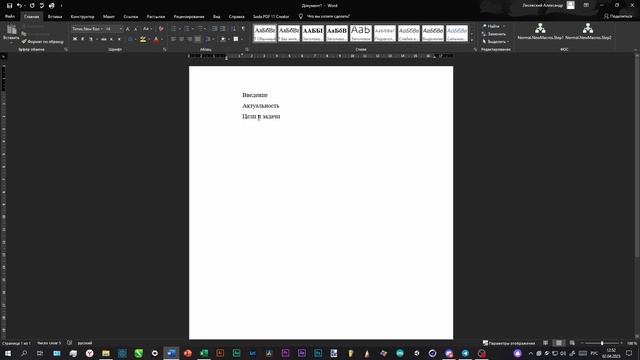Click Format Painter (Формат по образцу)

click(x=43, y=42)
